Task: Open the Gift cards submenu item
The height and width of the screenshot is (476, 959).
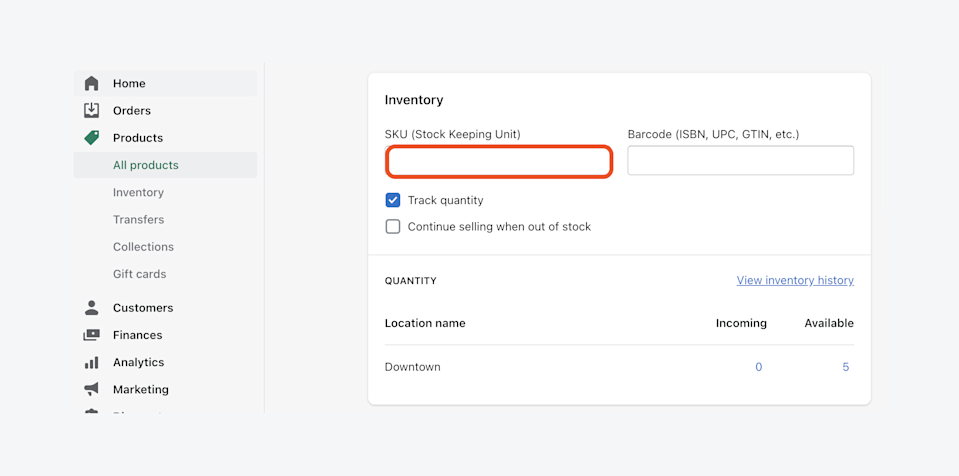Action: tap(139, 274)
